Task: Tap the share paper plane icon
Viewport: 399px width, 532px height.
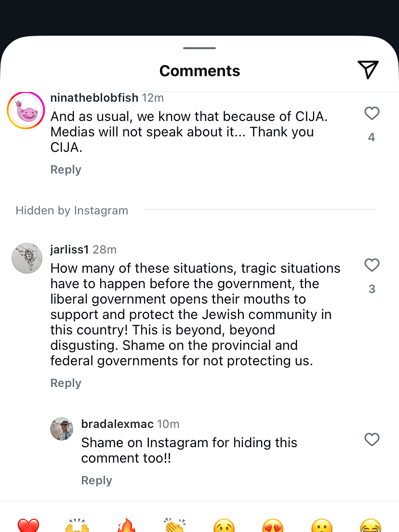Action: tap(368, 70)
